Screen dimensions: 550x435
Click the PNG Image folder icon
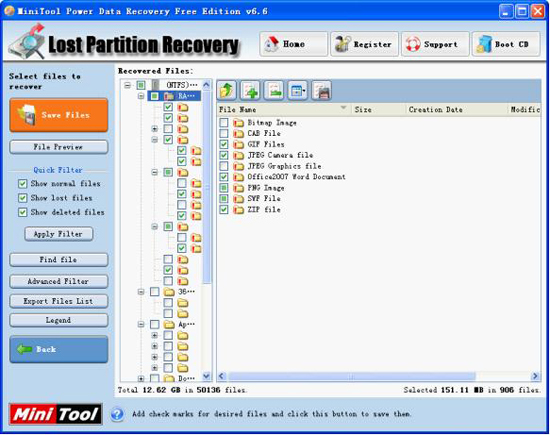coord(239,188)
